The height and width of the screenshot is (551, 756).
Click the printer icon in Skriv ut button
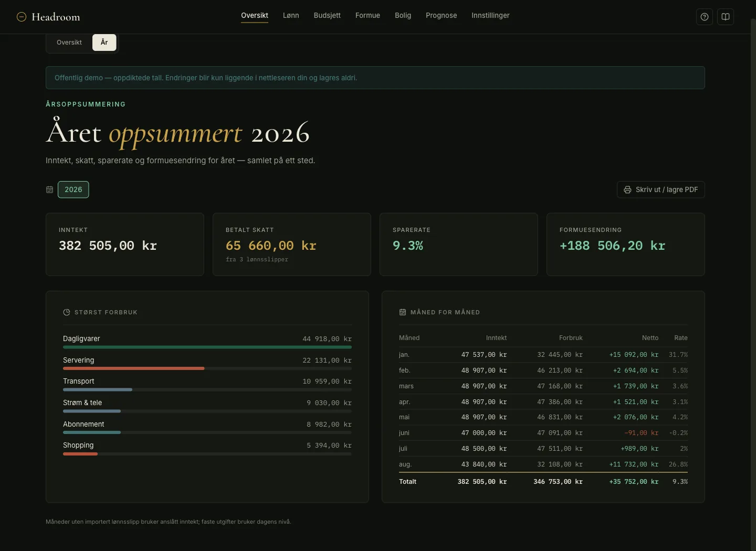(x=627, y=189)
